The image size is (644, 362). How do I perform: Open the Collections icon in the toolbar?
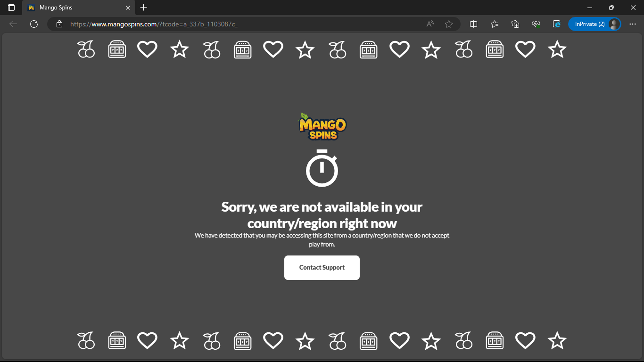515,24
